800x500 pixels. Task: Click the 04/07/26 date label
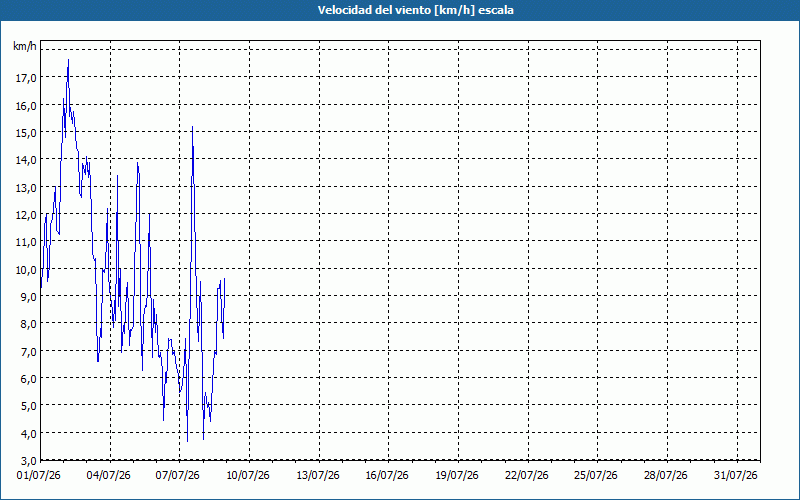[x=109, y=476]
